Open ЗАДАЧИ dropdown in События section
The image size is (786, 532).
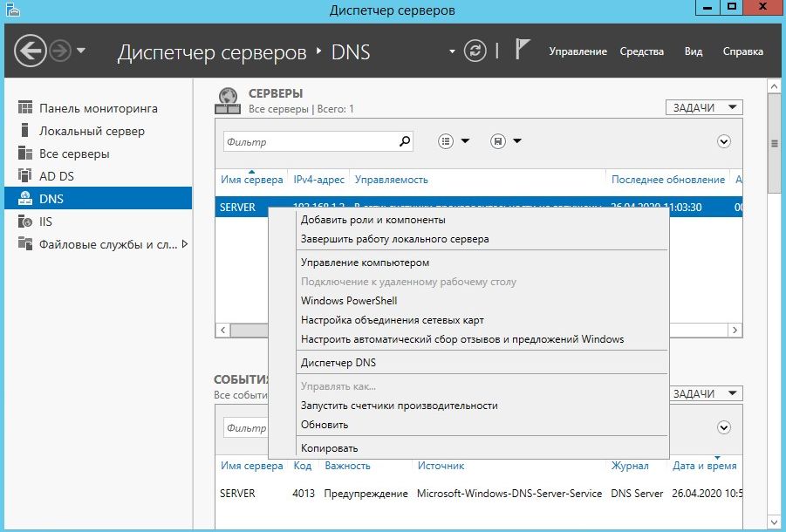(x=704, y=393)
